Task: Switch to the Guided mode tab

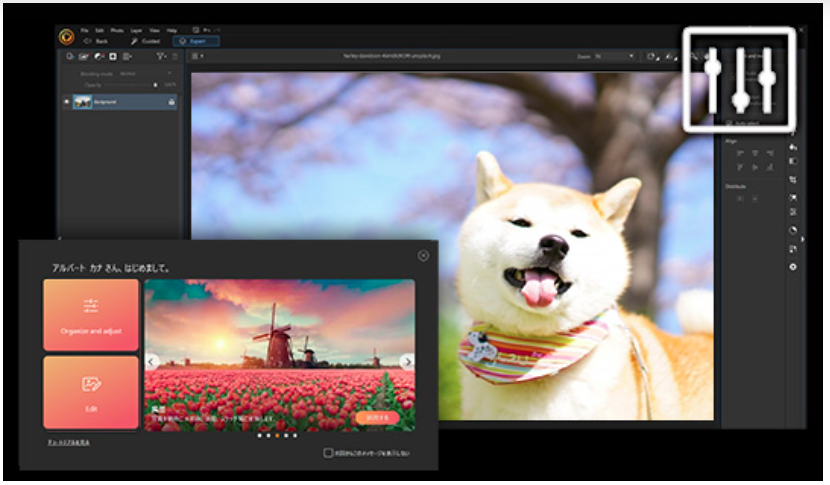Action: tap(146, 41)
